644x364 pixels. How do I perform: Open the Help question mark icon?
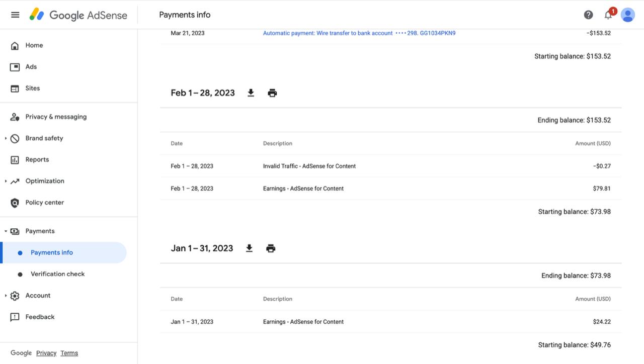click(588, 15)
